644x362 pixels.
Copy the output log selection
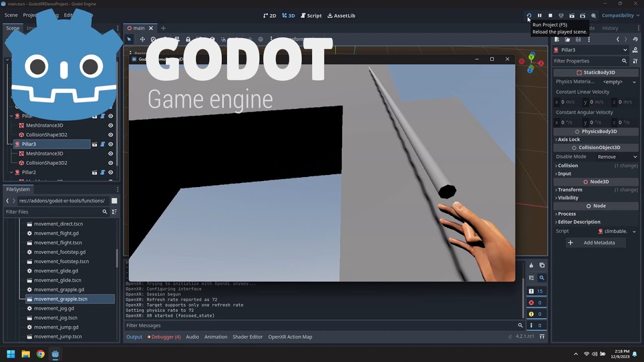(x=542, y=265)
